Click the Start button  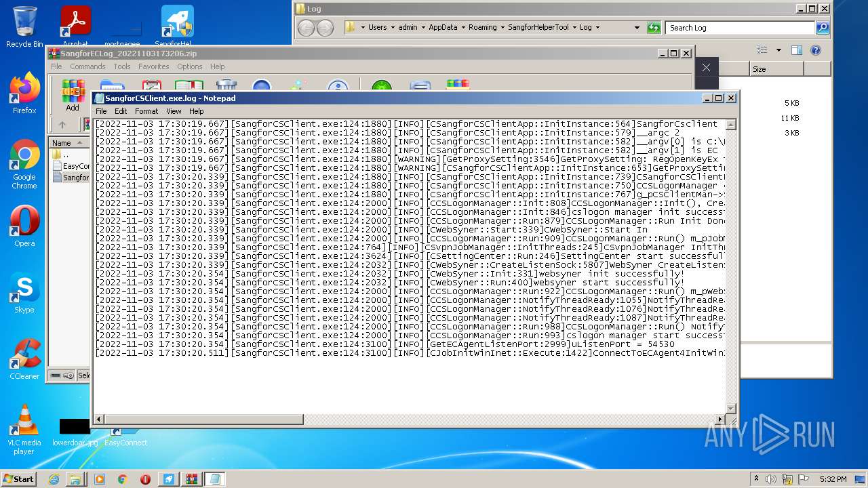[19, 479]
